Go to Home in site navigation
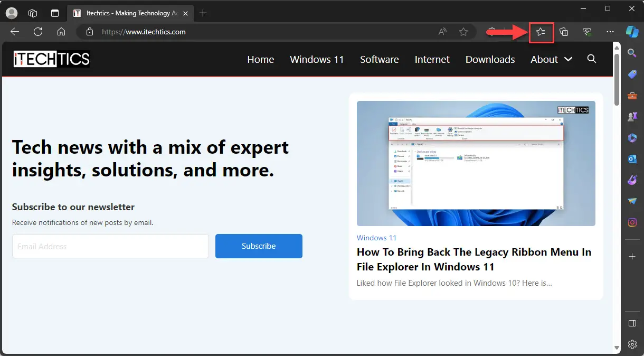Screen dimensions: 644x356 (261, 59)
